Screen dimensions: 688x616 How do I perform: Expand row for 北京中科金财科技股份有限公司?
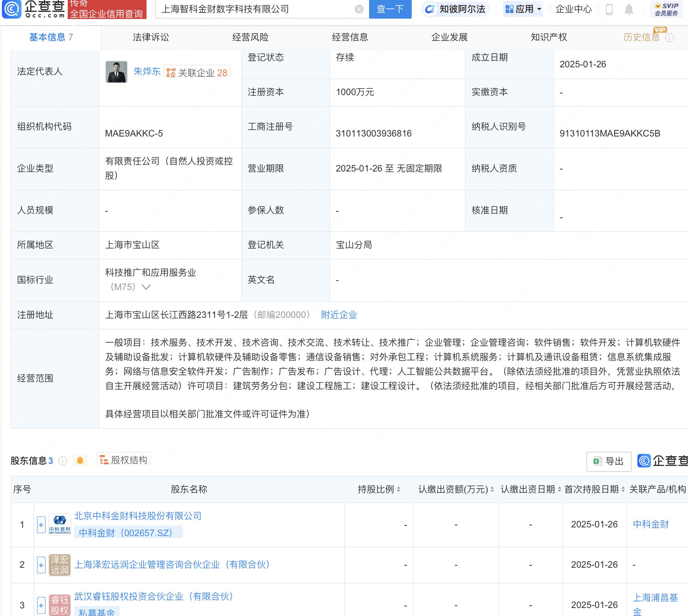pyautogui.click(x=41, y=525)
